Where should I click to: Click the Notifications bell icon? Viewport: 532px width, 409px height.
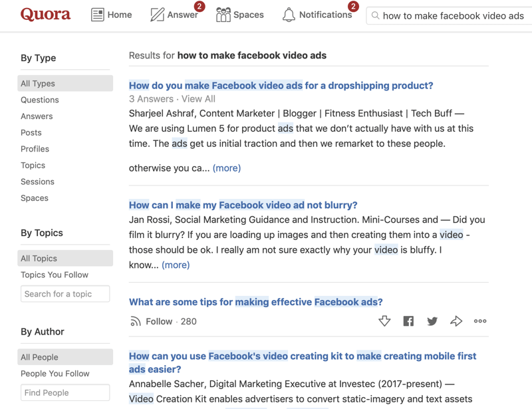(x=289, y=15)
